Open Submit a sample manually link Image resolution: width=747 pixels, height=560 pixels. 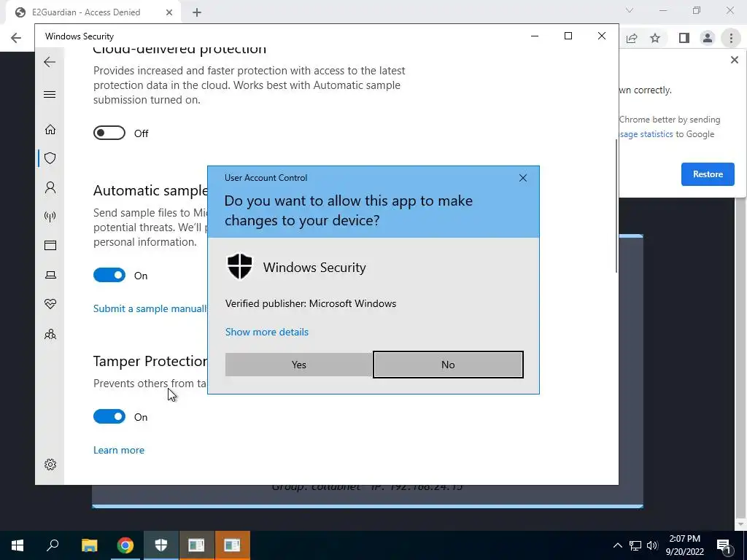tap(150, 308)
